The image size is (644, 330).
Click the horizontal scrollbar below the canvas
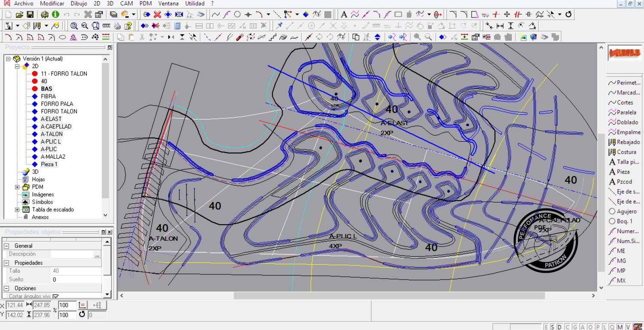pos(389,296)
